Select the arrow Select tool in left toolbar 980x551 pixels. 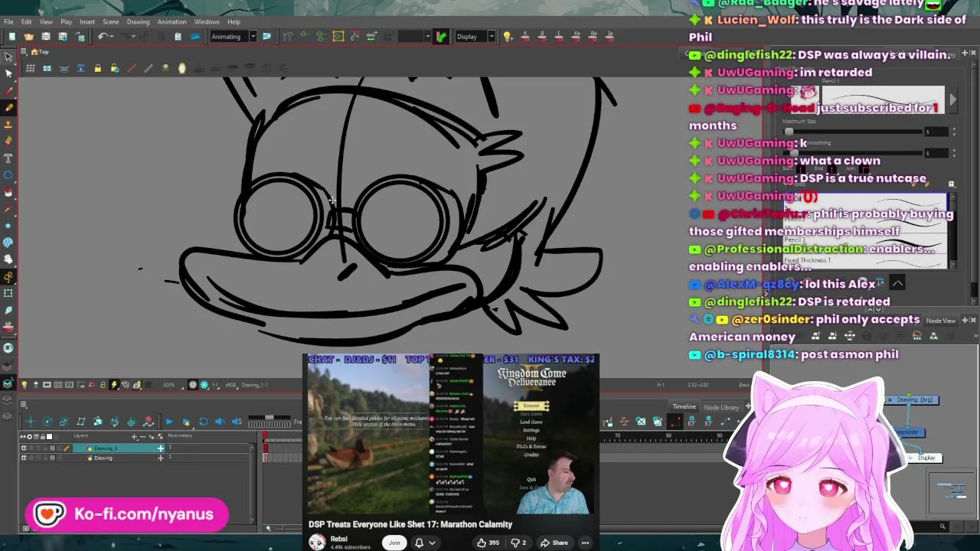coord(8,57)
